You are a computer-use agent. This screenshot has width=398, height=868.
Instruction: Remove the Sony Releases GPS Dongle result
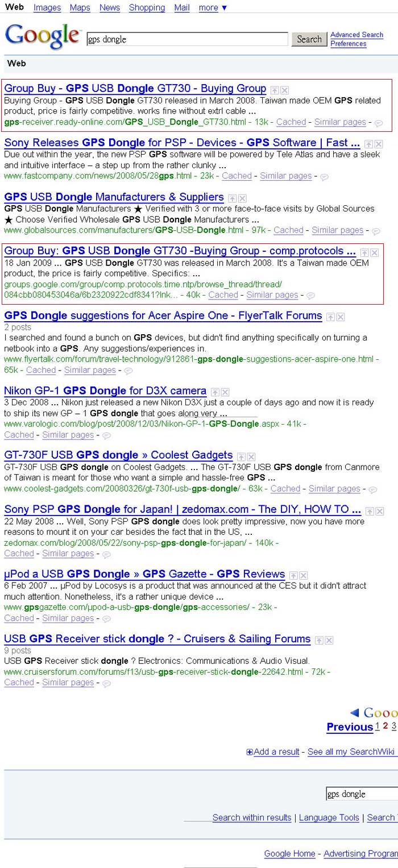[x=379, y=144]
